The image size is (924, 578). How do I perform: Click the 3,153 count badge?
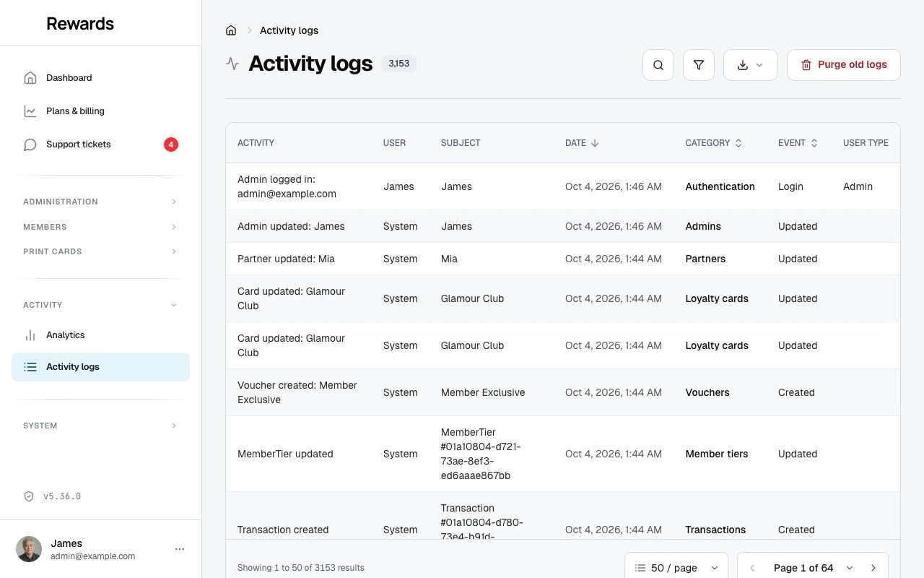(398, 64)
